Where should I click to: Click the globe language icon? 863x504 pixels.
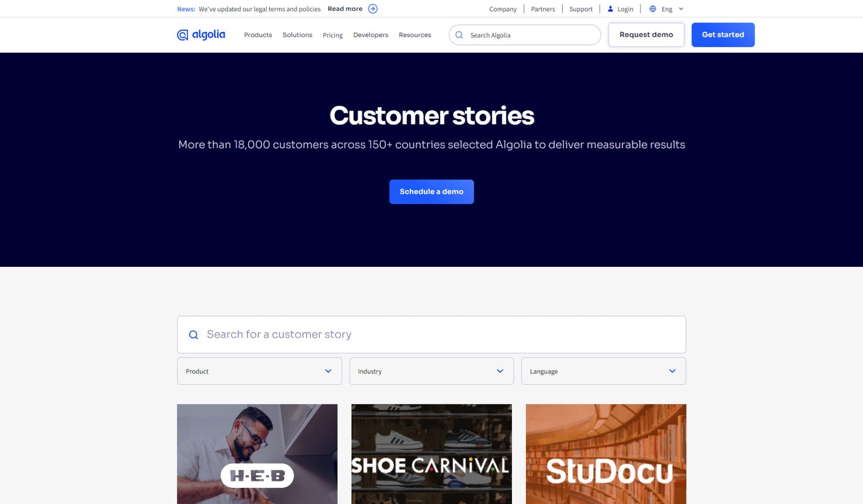click(x=653, y=9)
